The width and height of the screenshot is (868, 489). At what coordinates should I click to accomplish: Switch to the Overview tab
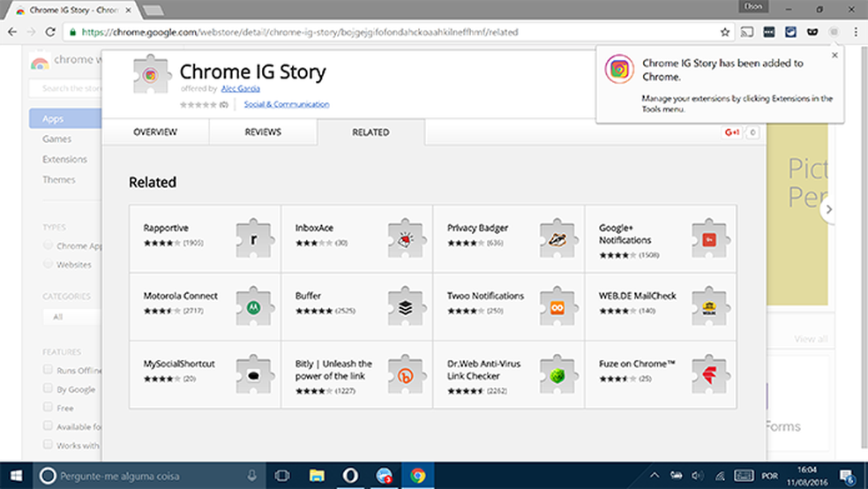155,132
